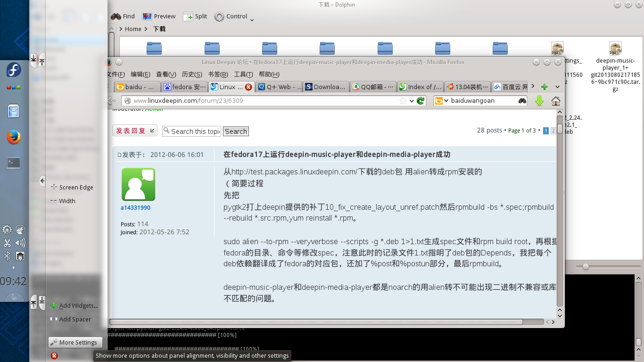Open Firefox 文件(F) menu

point(116,74)
